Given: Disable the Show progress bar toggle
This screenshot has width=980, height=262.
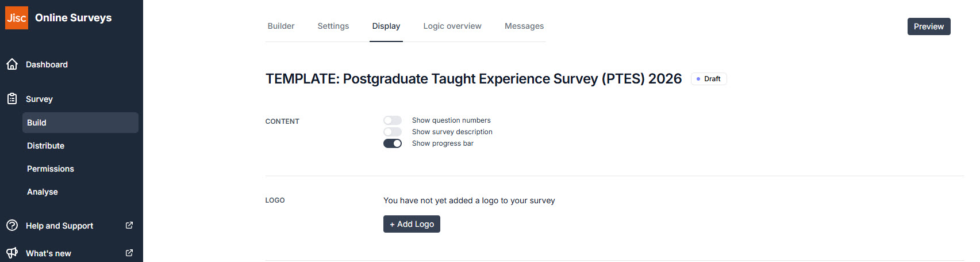Looking at the screenshot, I should pyautogui.click(x=393, y=143).
